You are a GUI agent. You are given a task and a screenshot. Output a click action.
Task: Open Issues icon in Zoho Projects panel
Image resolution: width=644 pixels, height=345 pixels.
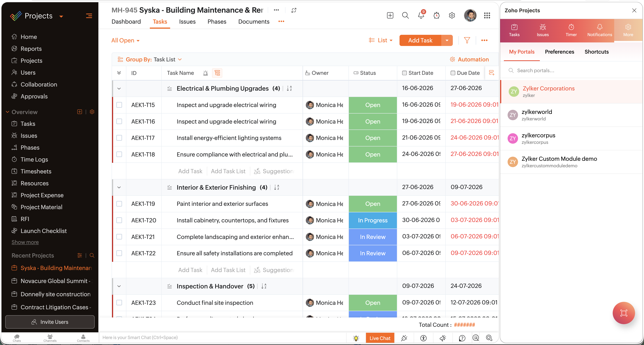coord(543,31)
